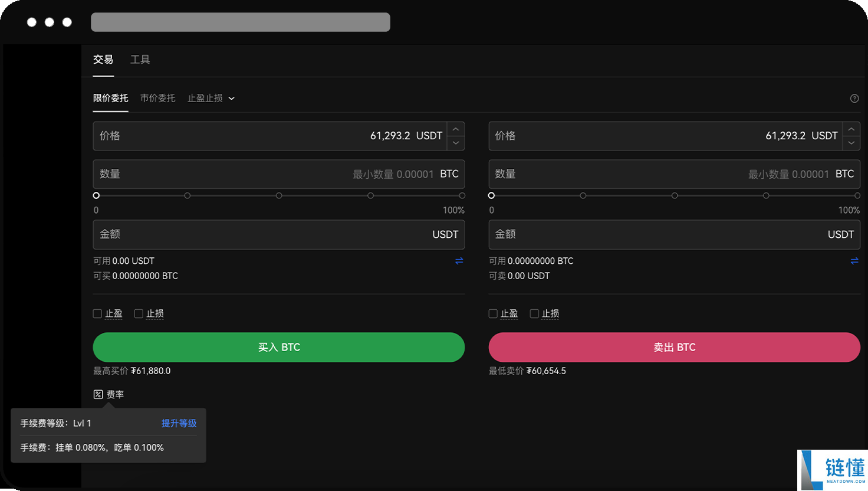Viewport: 868px width, 491px height.
Task: Decrease sell price with the down stepper arrow
Action: coord(851,143)
